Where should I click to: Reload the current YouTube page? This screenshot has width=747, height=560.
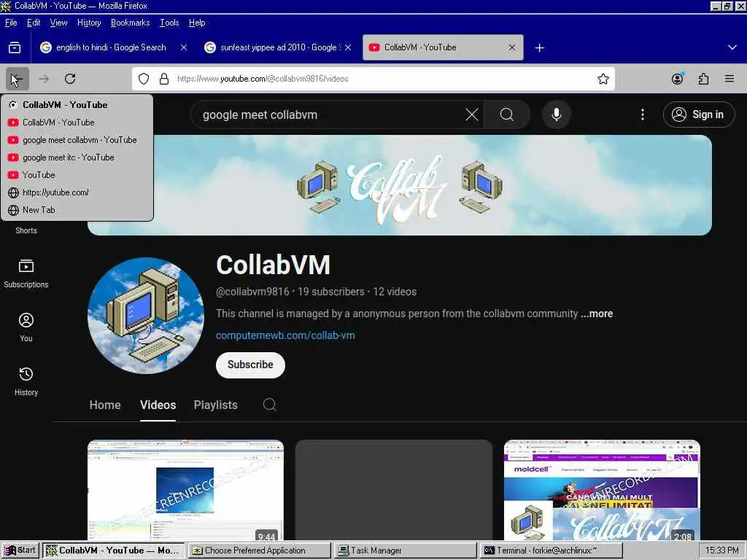click(70, 79)
